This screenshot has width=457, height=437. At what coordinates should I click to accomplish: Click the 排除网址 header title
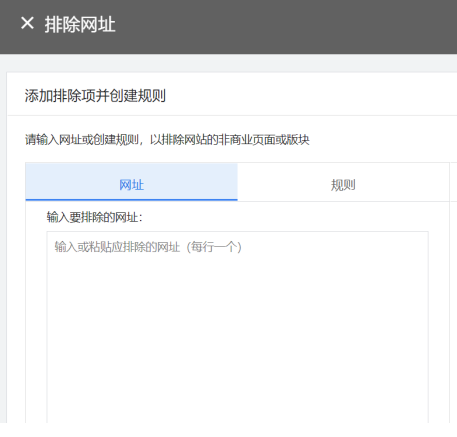pos(80,24)
